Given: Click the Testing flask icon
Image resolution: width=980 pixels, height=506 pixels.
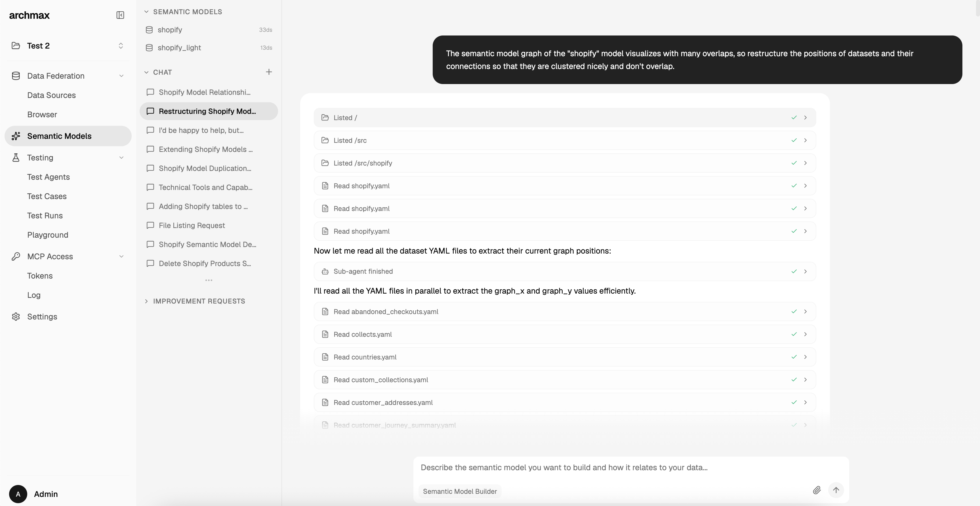Looking at the screenshot, I should pos(16,158).
